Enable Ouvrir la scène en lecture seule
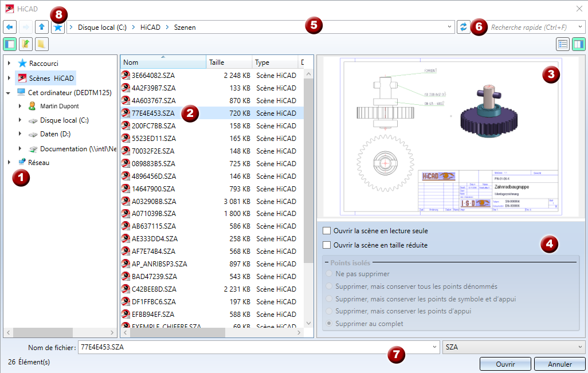The height and width of the screenshot is (373, 588). (327, 231)
